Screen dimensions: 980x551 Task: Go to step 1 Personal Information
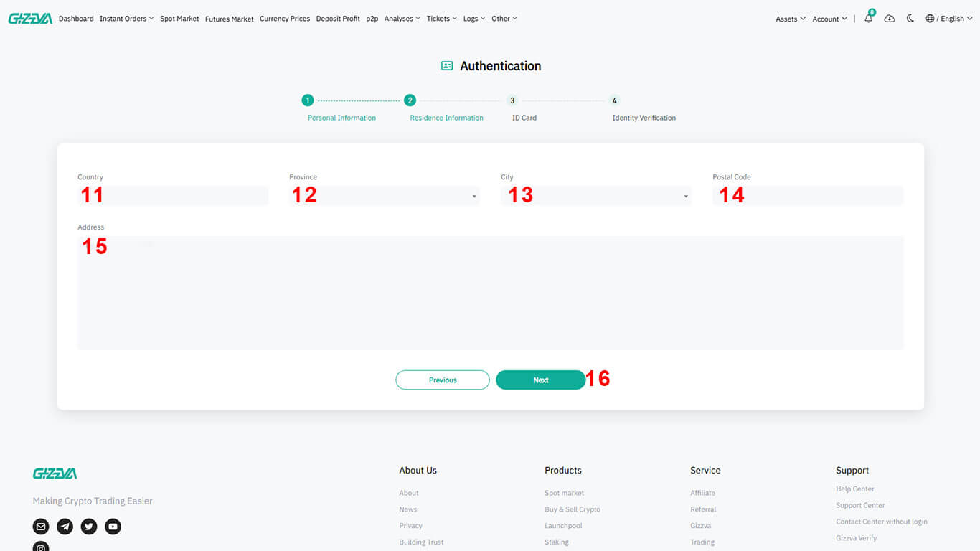pos(308,100)
